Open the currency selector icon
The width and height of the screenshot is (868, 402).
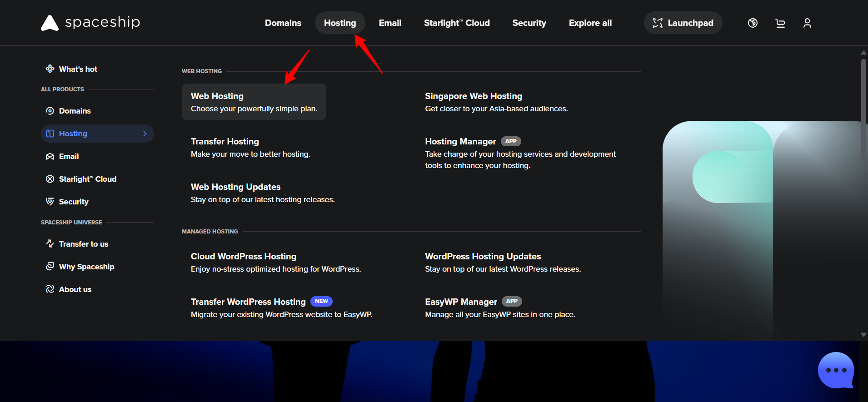click(x=753, y=23)
